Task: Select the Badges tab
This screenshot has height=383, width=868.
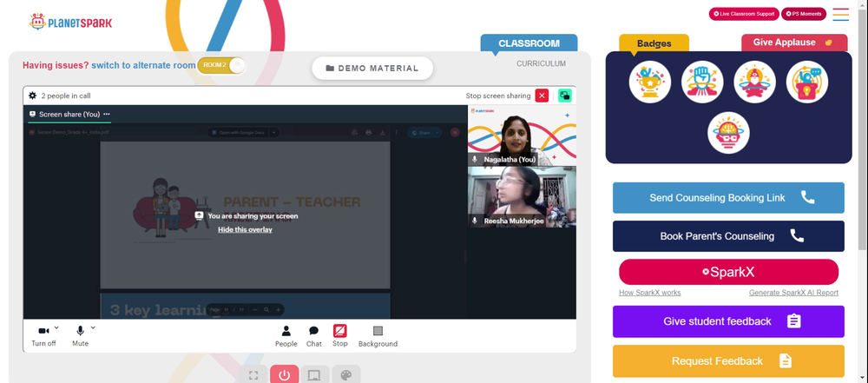Action: 654,43
